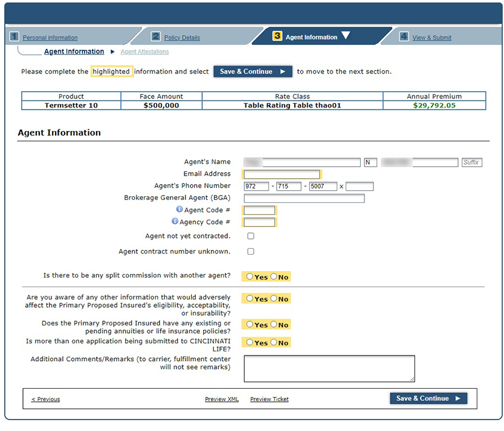Screen dimensions: 504x431
Task: Select Yes for multiple applications to Cincinnati Life
Action: tap(250, 342)
